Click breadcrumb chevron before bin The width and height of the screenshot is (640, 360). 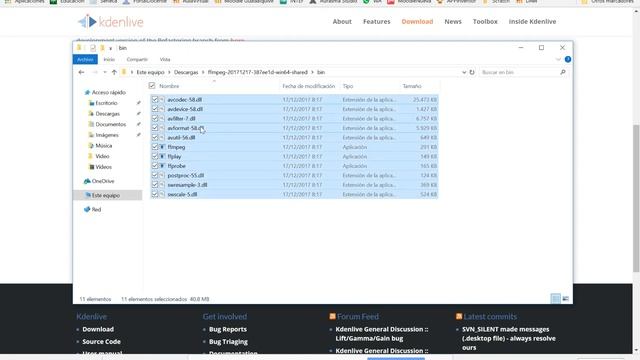pyautogui.click(x=312, y=72)
